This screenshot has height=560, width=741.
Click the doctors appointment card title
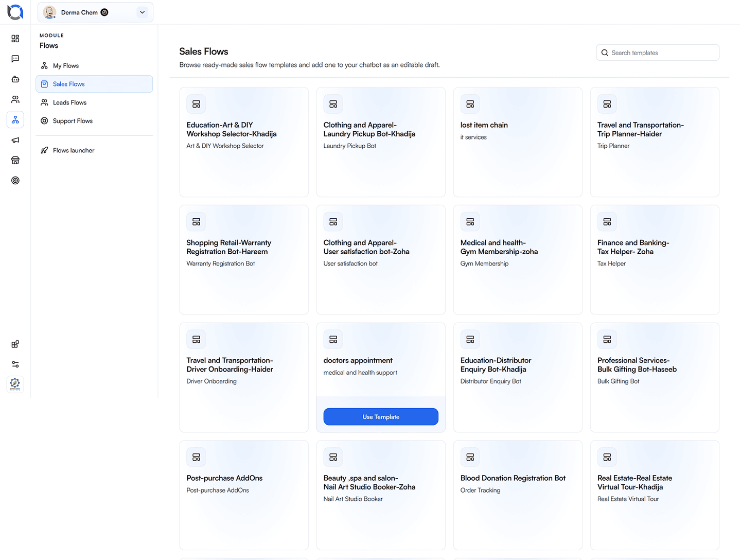tap(358, 360)
